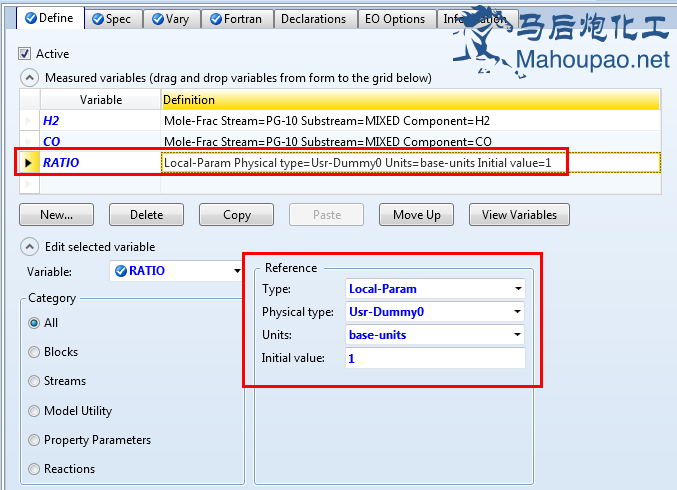The width and height of the screenshot is (677, 490).
Task: Click the Initial value input field
Action: (434, 358)
